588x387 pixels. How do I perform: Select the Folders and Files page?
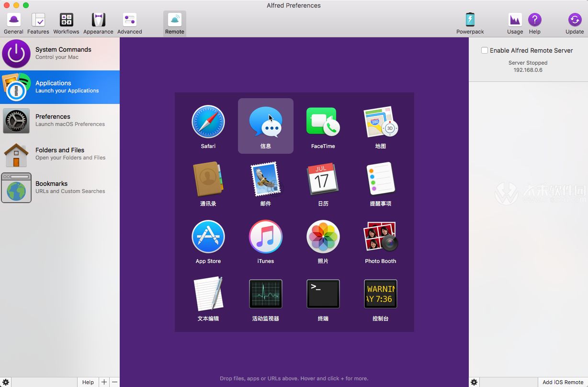(60, 154)
